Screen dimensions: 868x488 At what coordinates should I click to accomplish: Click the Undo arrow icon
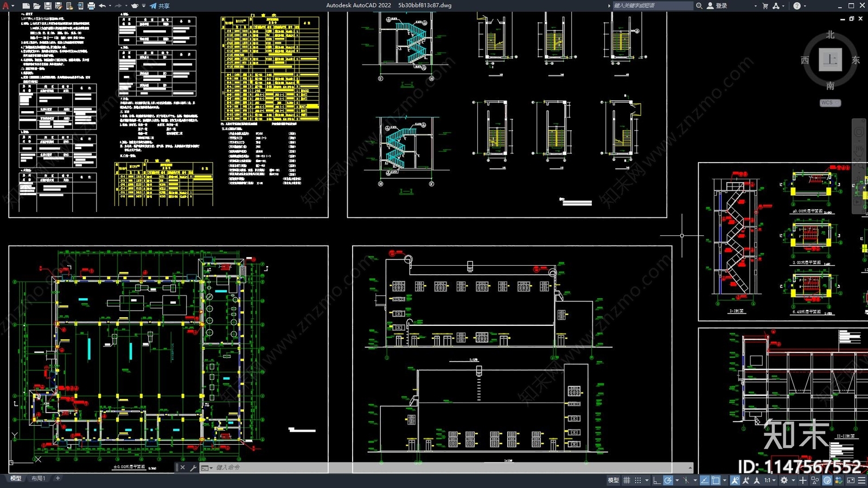[x=102, y=6]
